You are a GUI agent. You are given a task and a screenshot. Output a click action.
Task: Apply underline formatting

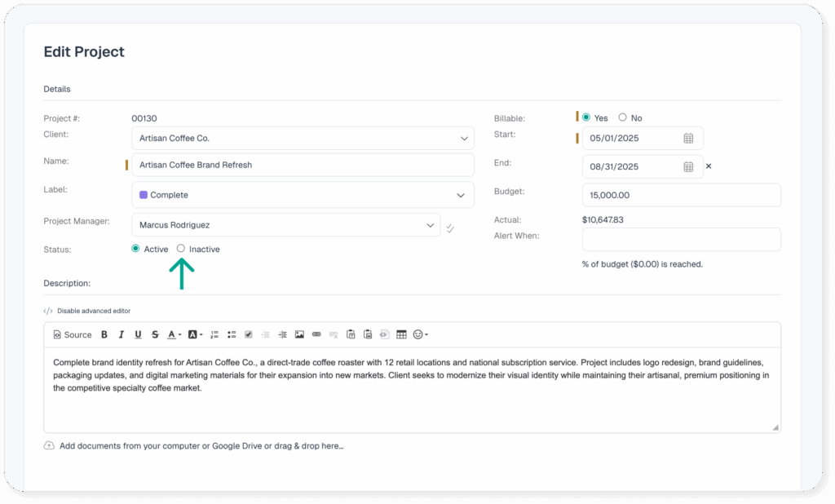(x=138, y=334)
